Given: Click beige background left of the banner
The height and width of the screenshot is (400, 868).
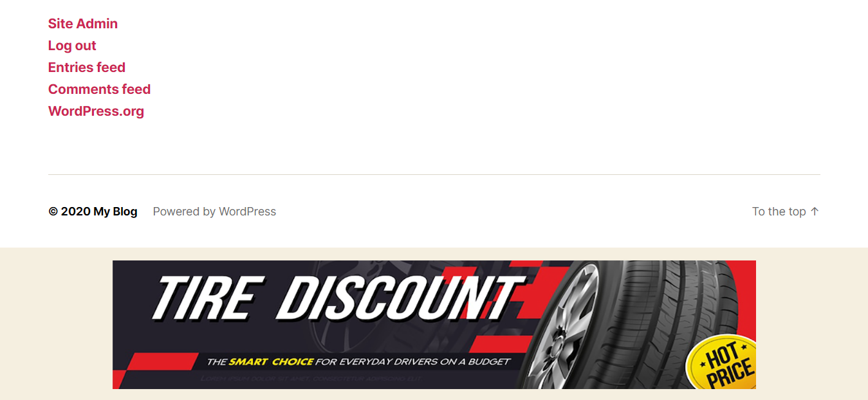Looking at the screenshot, I should (x=56, y=325).
